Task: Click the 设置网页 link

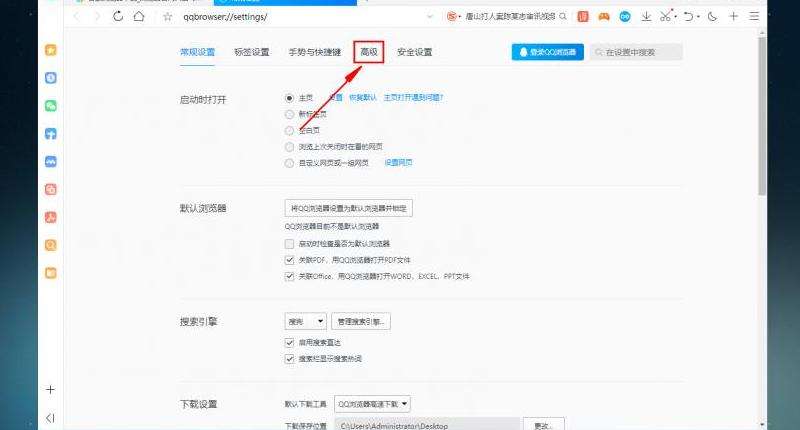Action: tap(398, 163)
